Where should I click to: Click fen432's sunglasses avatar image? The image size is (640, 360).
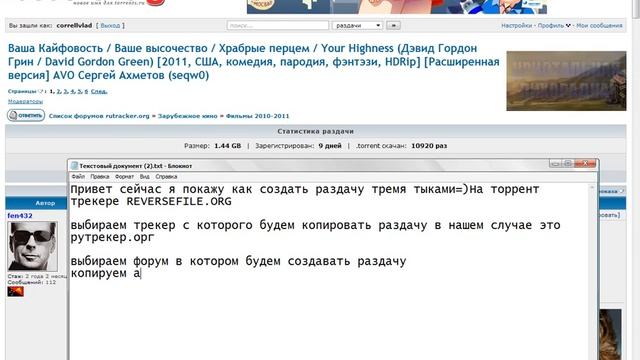(33, 246)
